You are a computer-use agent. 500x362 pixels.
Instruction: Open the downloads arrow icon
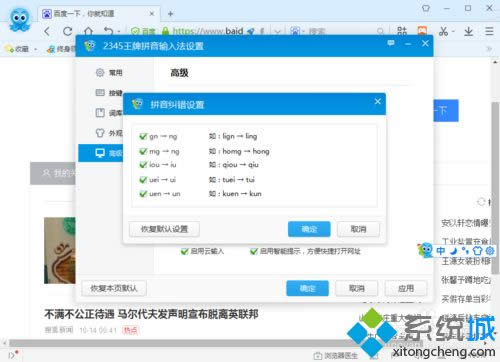(x=469, y=31)
